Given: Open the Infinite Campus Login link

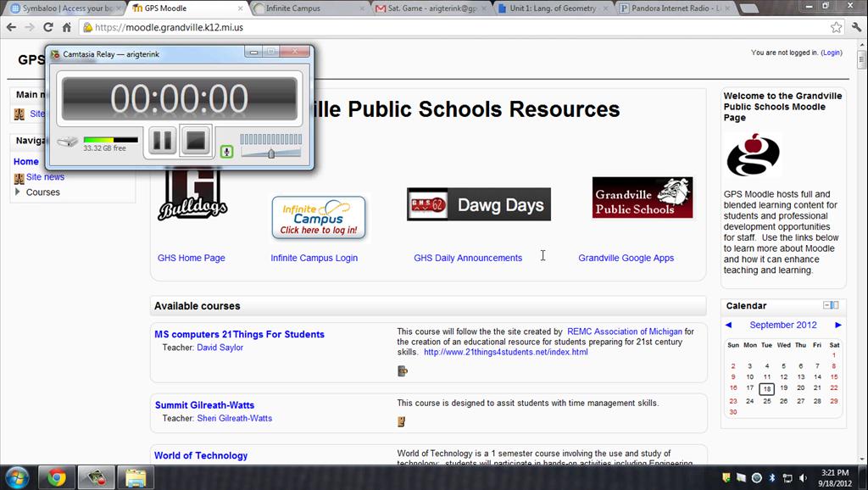Looking at the screenshot, I should 314,258.
